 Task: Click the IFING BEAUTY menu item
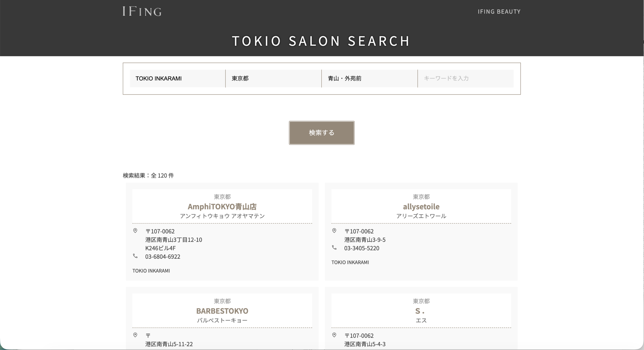(x=499, y=11)
